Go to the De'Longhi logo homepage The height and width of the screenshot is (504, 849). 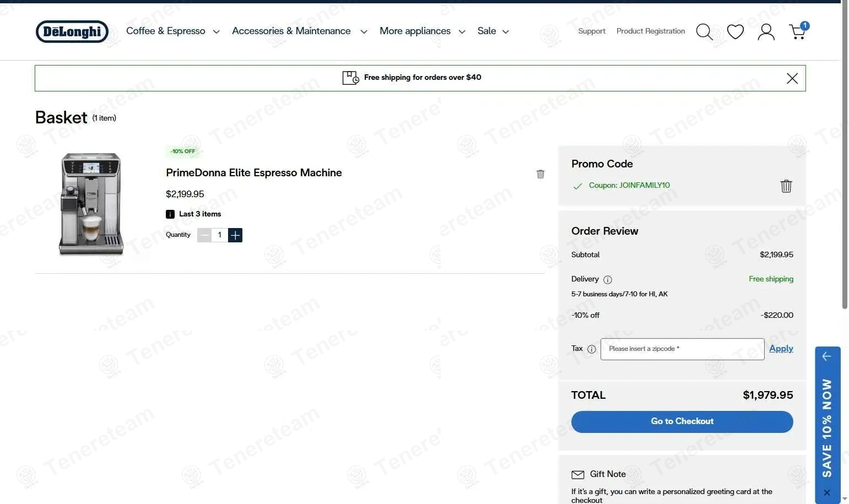[72, 31]
